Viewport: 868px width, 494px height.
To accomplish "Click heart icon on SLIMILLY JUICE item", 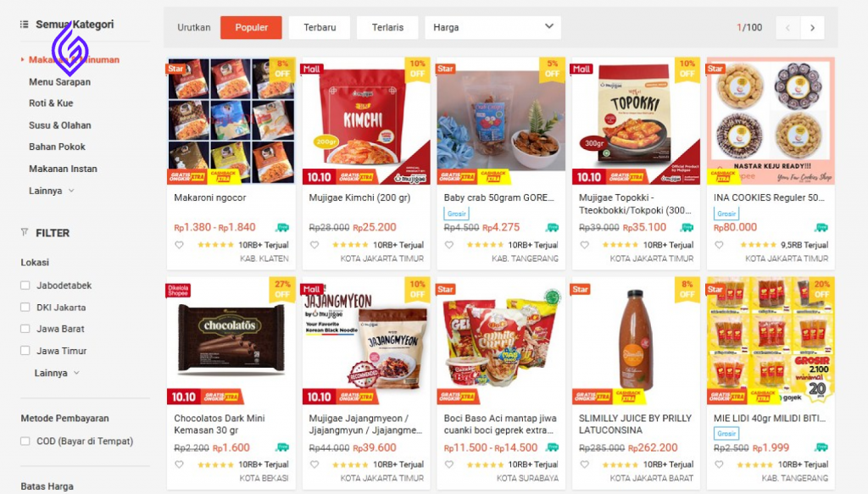I will (x=585, y=464).
